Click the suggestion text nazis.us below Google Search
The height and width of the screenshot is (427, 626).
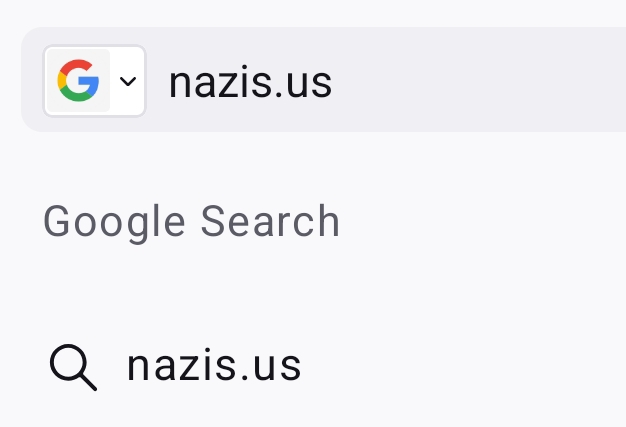point(214,367)
